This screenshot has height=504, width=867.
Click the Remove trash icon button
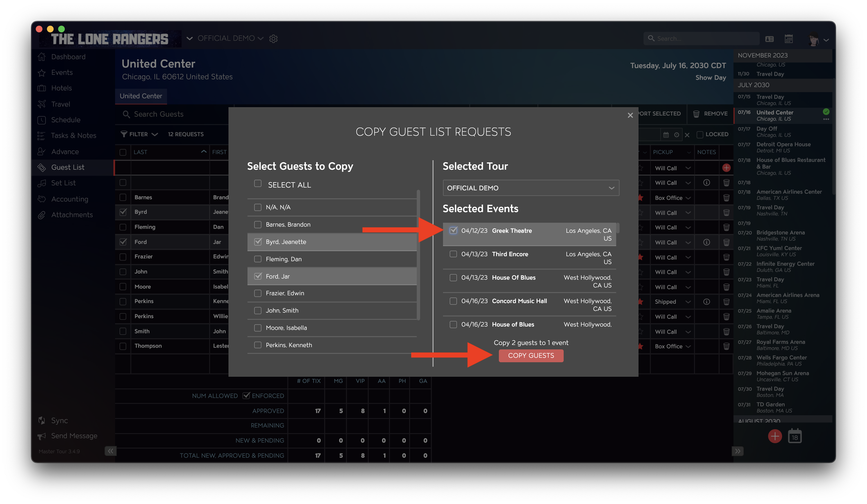click(x=696, y=114)
